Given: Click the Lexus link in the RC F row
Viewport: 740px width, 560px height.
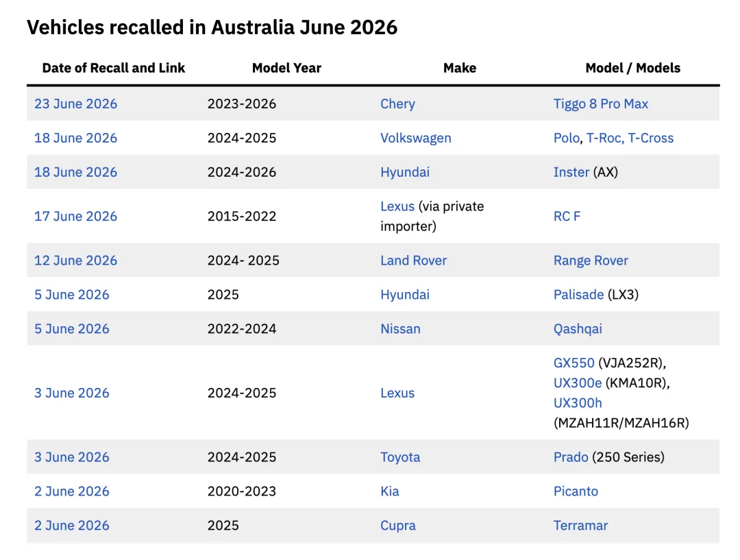Looking at the screenshot, I should 397,206.
